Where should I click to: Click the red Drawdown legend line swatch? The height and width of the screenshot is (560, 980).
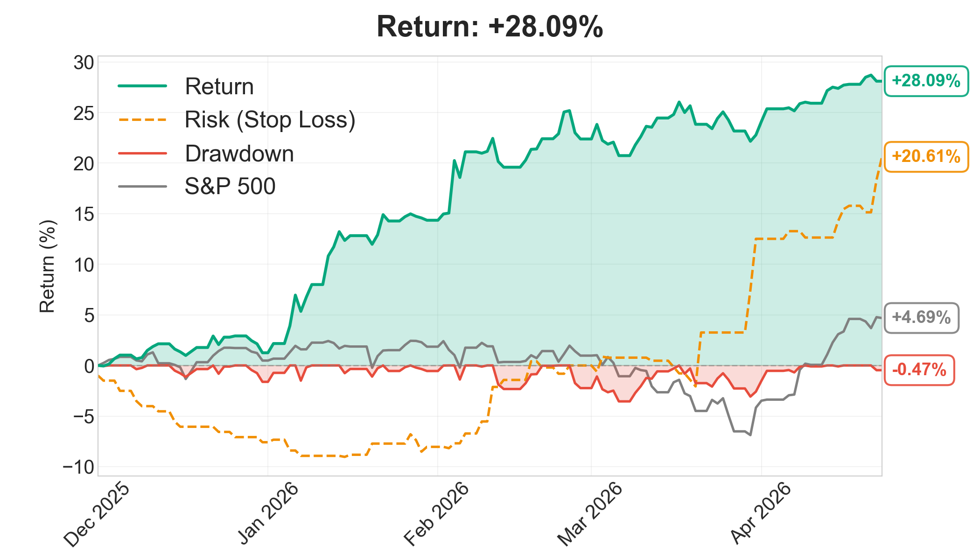click(142, 153)
